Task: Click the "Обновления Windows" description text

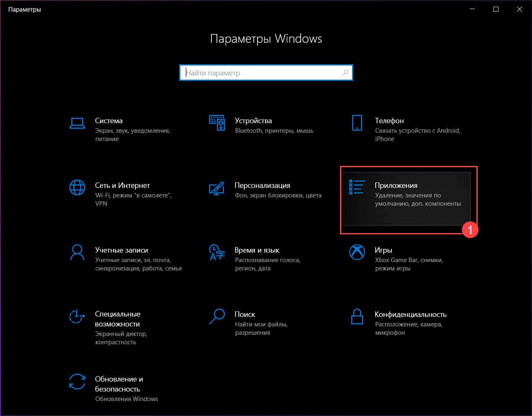Action: pos(126,399)
